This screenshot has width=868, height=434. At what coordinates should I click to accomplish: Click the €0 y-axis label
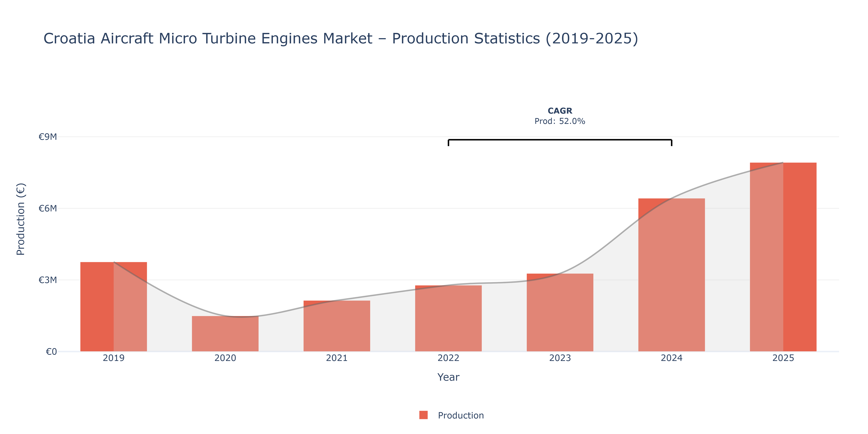point(51,352)
